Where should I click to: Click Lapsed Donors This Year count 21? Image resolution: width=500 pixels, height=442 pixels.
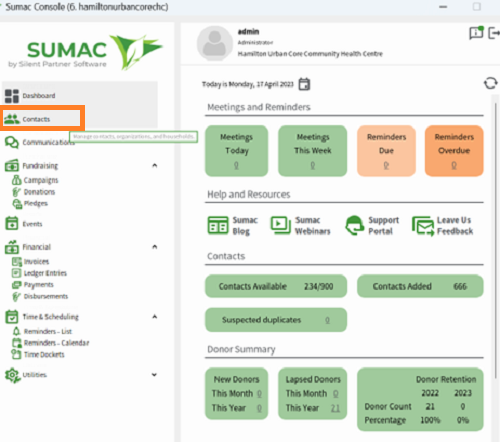tap(335, 408)
